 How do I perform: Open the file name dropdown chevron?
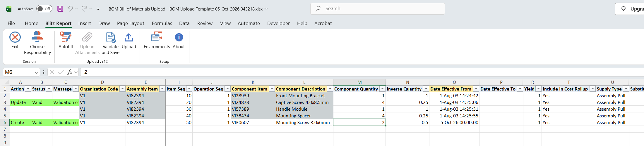tap(266, 9)
